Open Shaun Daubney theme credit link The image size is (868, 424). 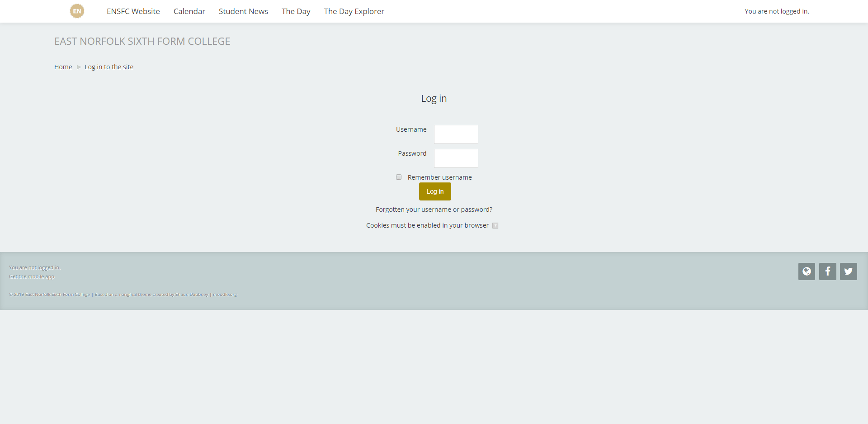click(x=192, y=295)
